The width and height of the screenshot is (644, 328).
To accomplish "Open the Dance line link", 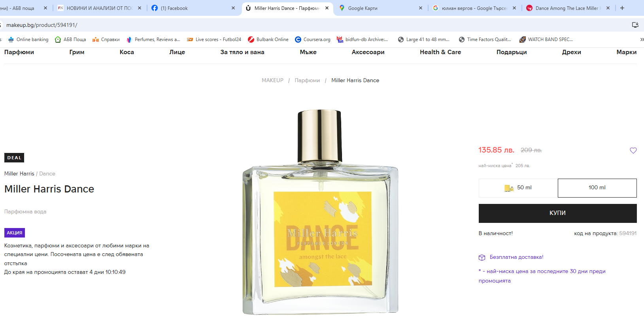I will [47, 173].
